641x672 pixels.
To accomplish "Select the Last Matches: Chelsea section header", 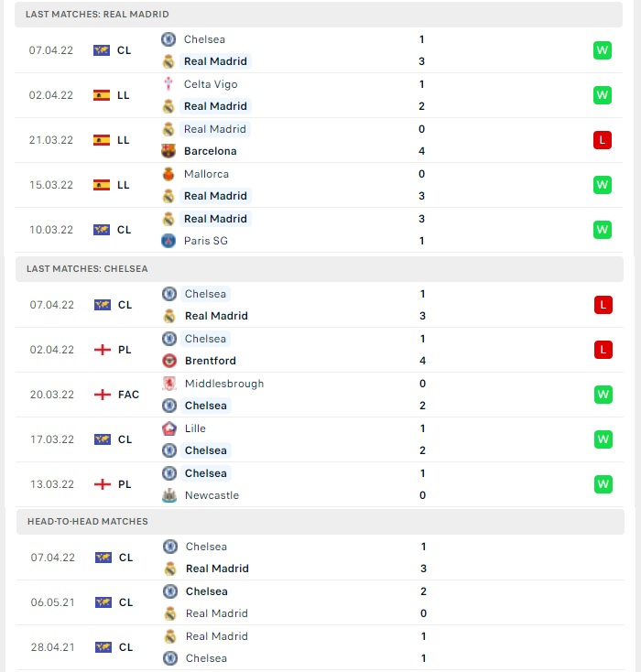I will click(x=320, y=269).
